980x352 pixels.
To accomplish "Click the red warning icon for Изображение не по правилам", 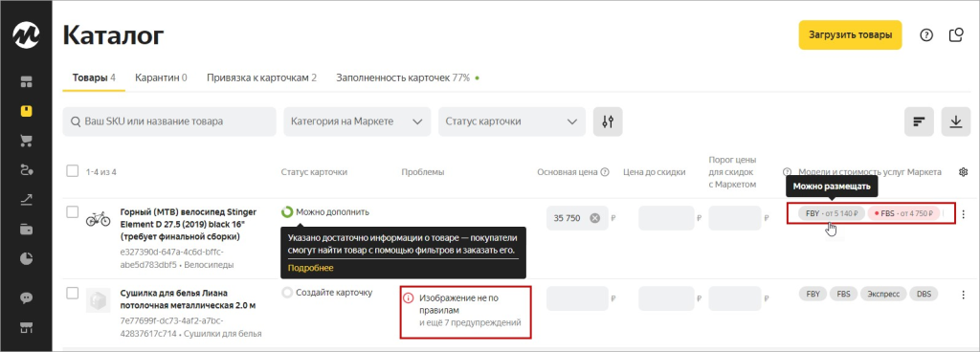I will 409,298.
